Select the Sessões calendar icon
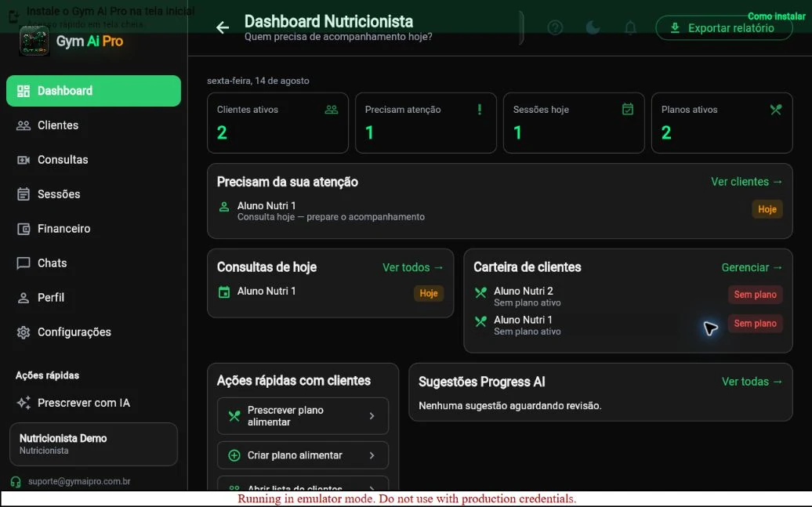This screenshot has height=507, width=812. tap(24, 194)
